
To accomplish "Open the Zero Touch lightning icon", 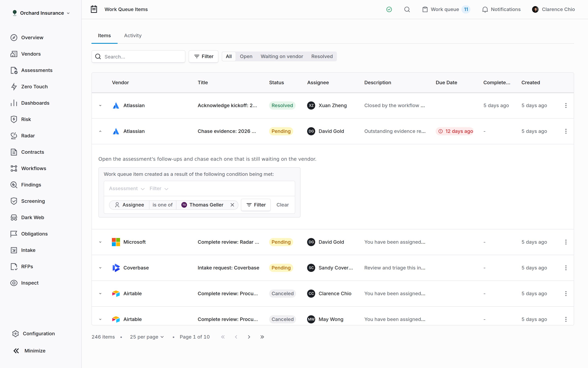I will pos(14,87).
